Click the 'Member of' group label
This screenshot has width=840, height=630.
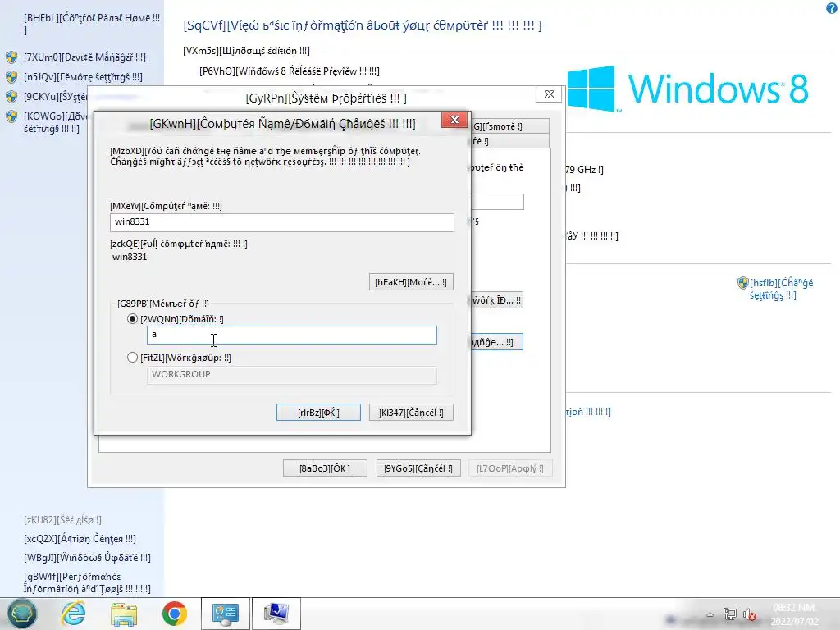click(163, 304)
